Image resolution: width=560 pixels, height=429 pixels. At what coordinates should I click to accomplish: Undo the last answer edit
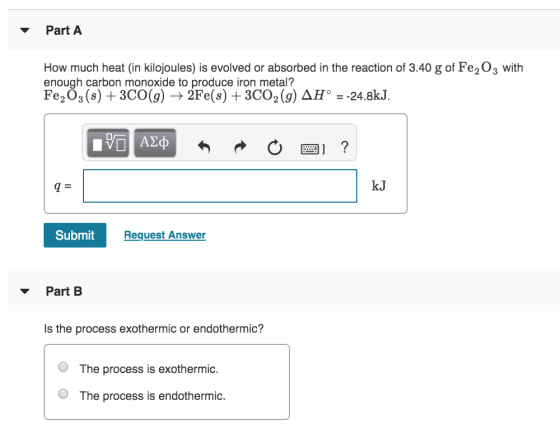tap(204, 146)
